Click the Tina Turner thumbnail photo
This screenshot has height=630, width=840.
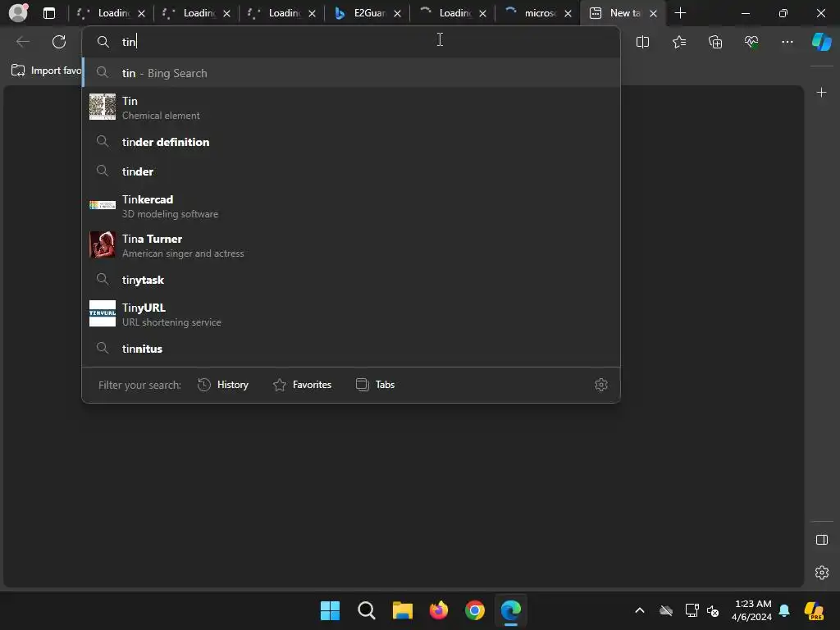[x=103, y=244]
